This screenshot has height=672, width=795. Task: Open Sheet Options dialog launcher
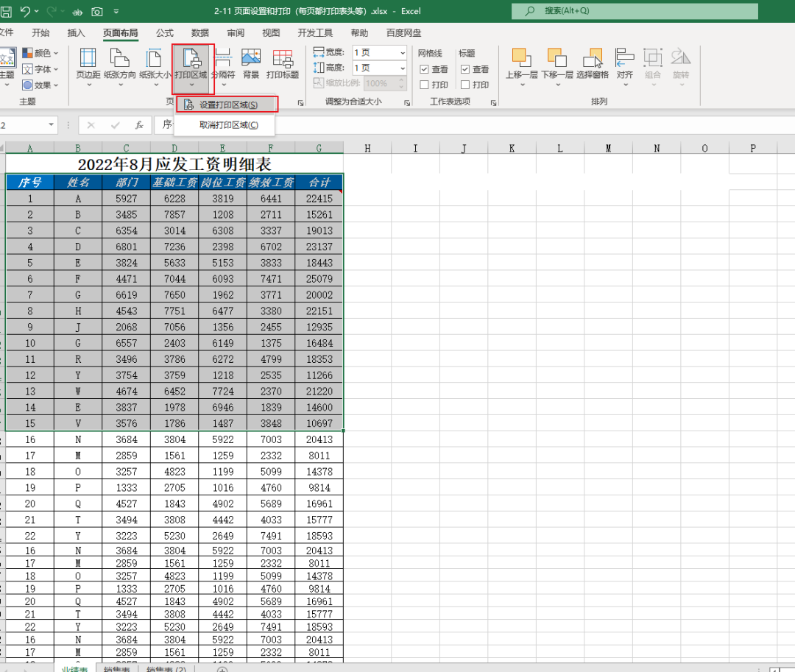493,102
